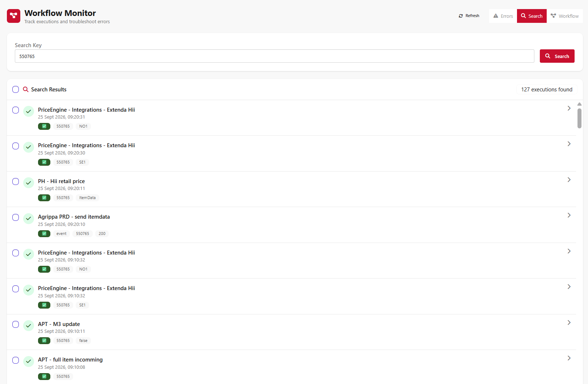Click the 'event' tag on Agrippa PRD row

pos(61,234)
